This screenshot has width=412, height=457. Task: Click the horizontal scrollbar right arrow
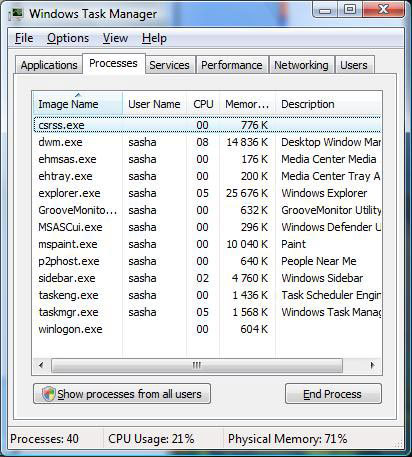click(x=373, y=365)
